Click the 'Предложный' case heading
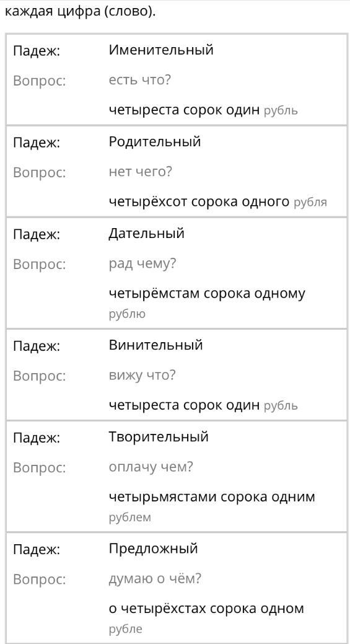 point(154,549)
